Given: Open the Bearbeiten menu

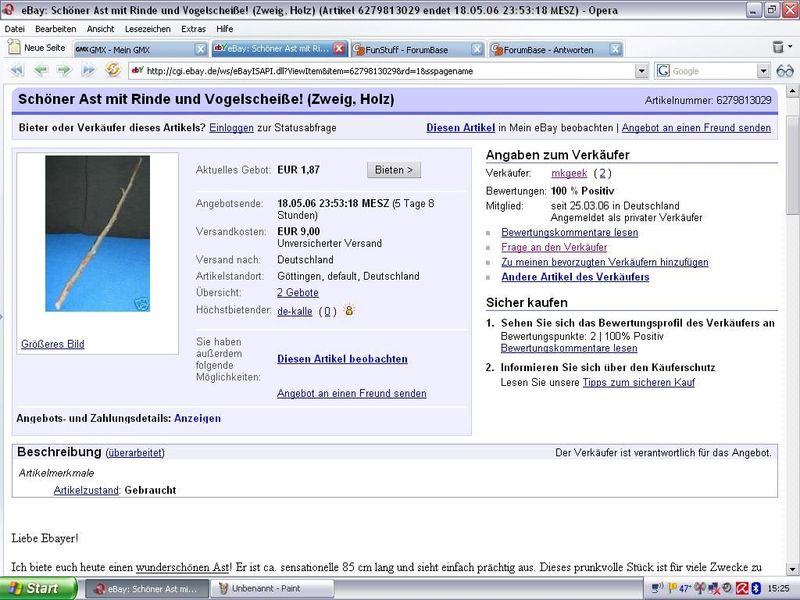Looking at the screenshot, I should click(56, 29).
